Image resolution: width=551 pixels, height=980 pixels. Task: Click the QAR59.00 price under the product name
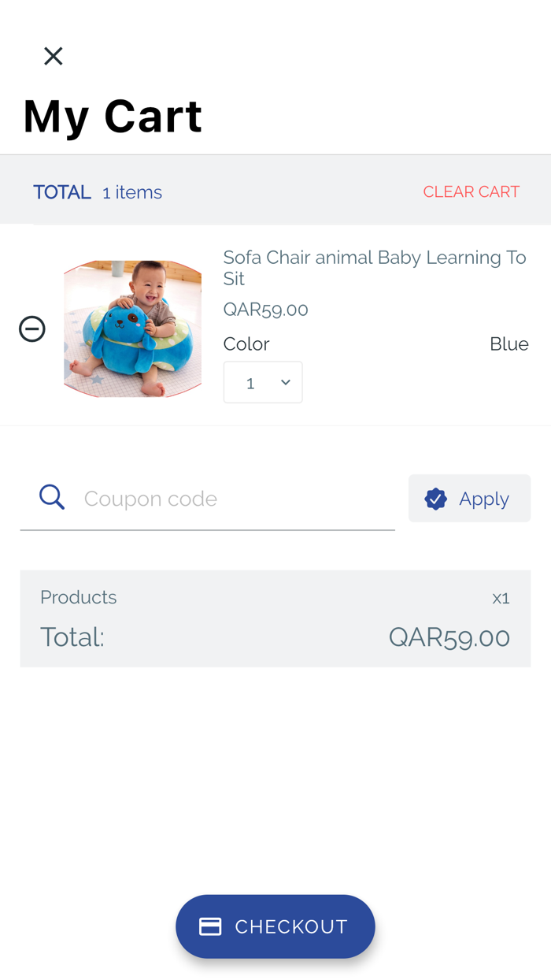265,310
